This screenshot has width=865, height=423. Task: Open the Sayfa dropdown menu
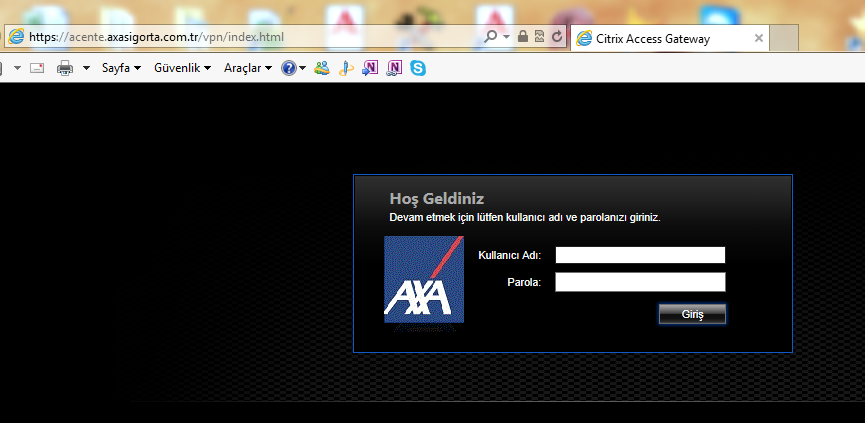(121, 68)
